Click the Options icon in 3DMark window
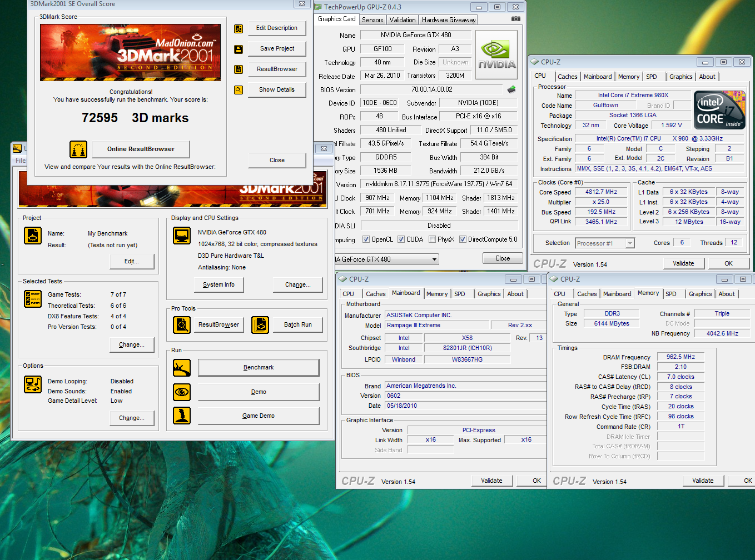755x560 pixels. [x=33, y=384]
